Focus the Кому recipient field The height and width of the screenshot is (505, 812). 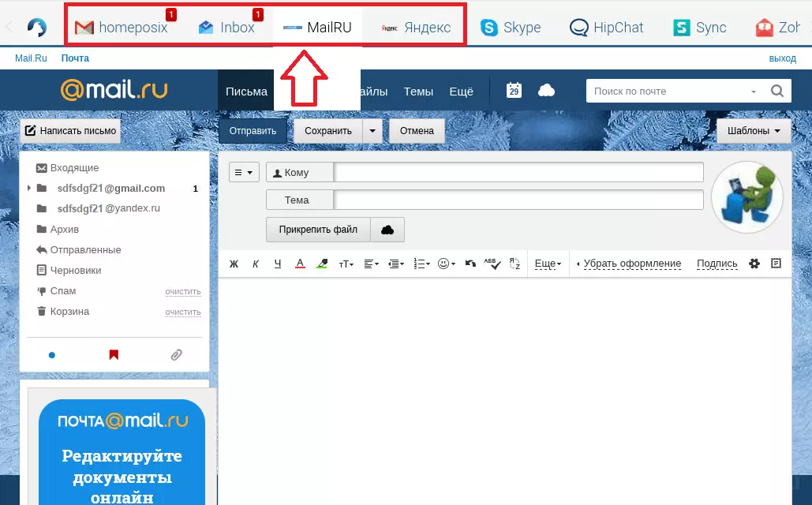[518, 172]
